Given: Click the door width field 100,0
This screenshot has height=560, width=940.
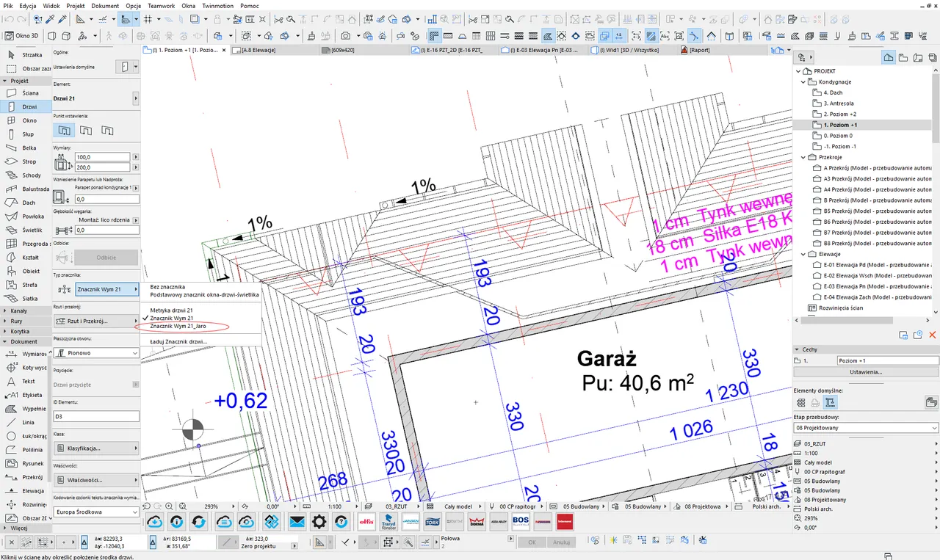Looking at the screenshot, I should coord(102,157).
